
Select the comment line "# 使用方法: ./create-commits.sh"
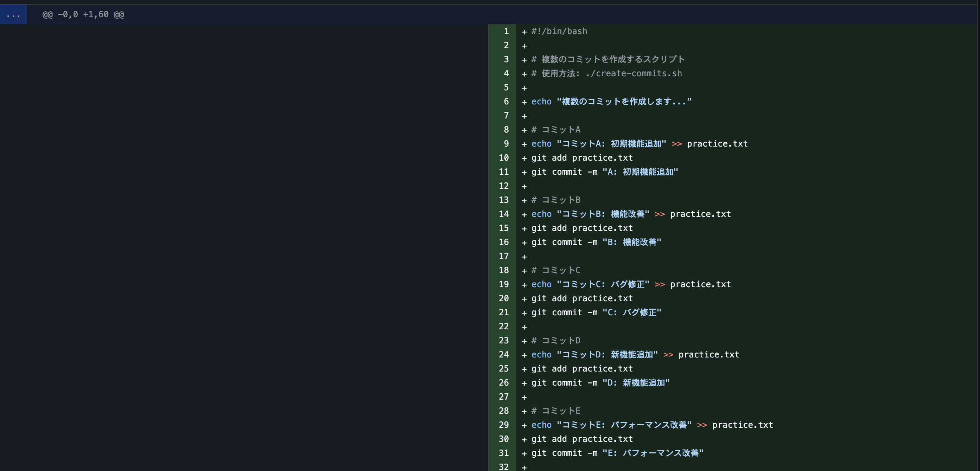(606, 73)
